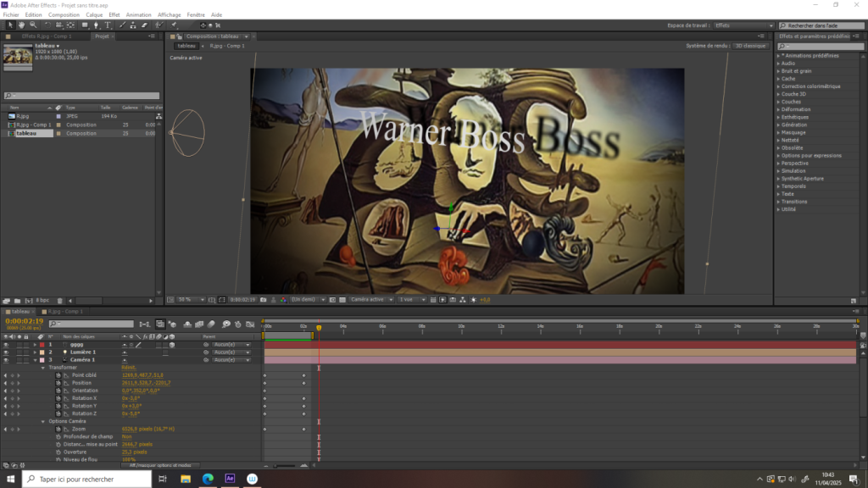Screen dimensions: 868x488
Task: Open After Effects from the taskbar
Action: click(229, 478)
